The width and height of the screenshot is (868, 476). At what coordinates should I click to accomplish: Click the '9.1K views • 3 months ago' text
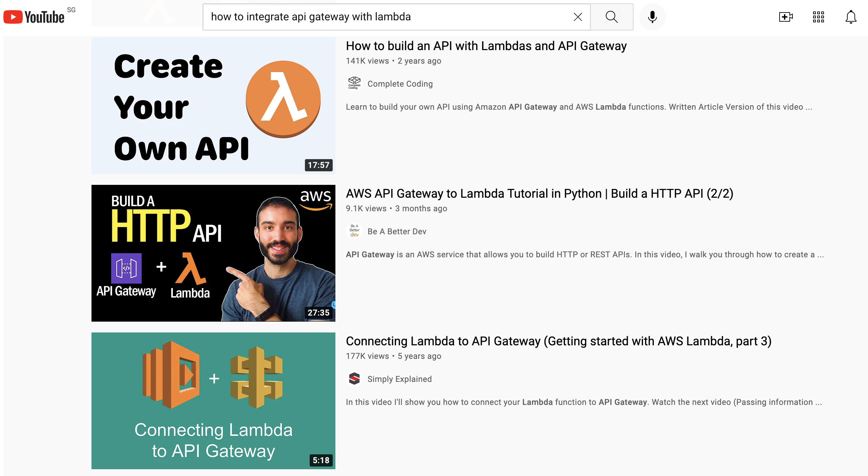pyautogui.click(x=396, y=209)
